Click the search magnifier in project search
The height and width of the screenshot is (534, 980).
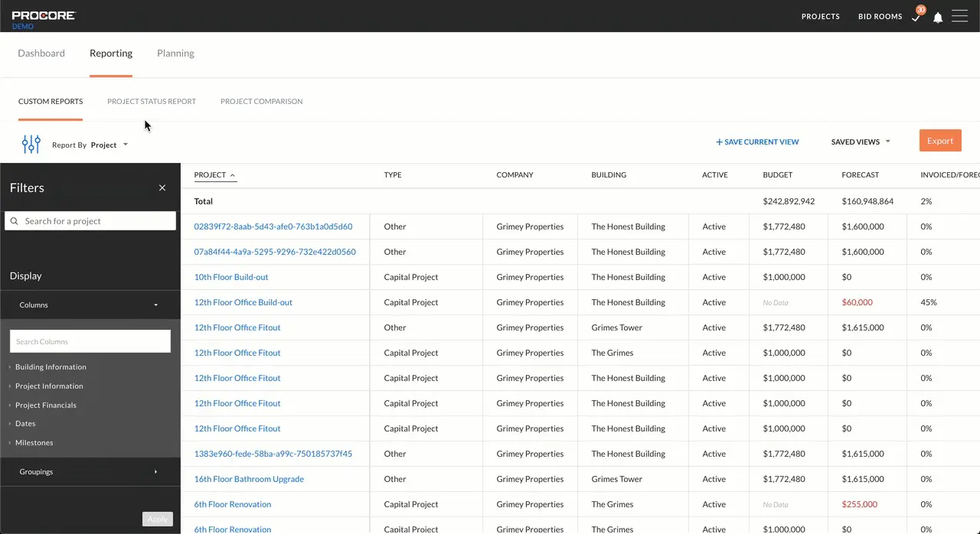pyautogui.click(x=14, y=221)
